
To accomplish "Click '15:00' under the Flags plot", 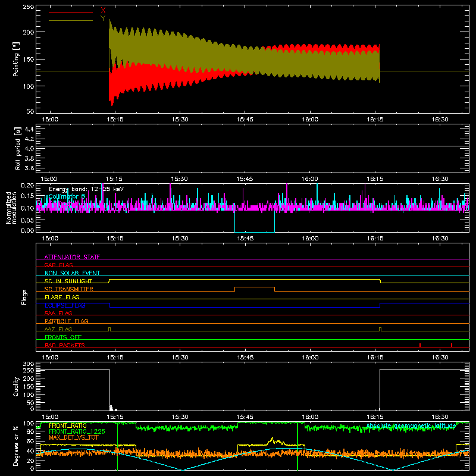I will point(50,358).
